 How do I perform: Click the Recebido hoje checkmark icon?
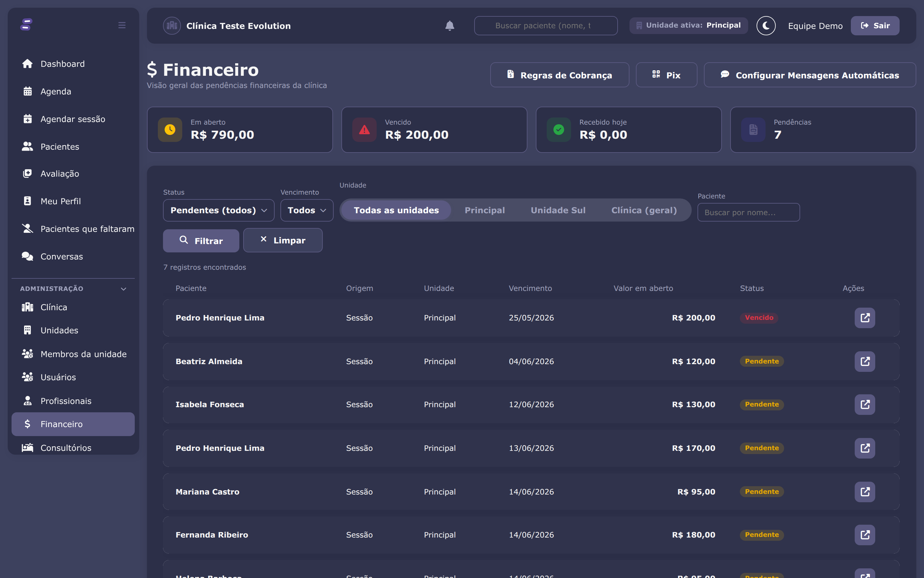tap(559, 130)
